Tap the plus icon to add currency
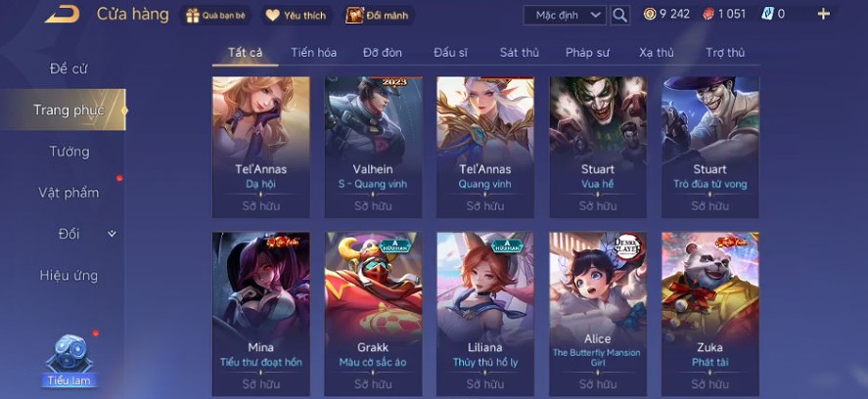The image size is (868, 399). coord(824,15)
